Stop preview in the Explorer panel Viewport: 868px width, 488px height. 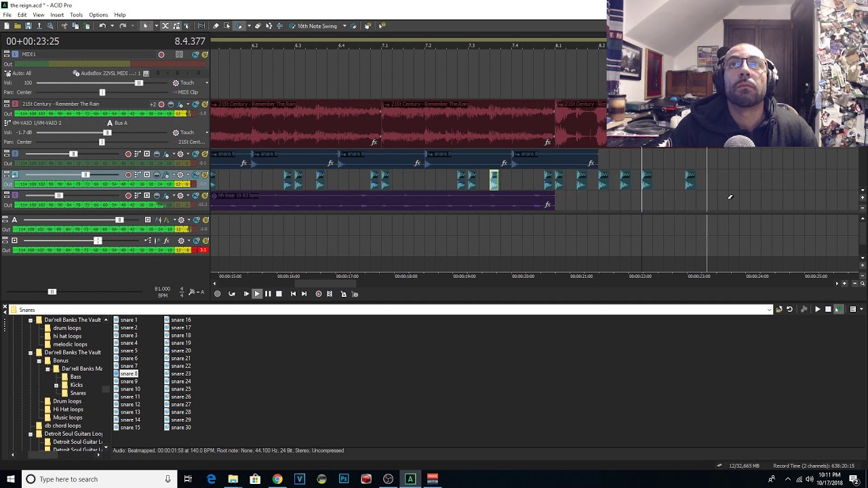(x=828, y=309)
